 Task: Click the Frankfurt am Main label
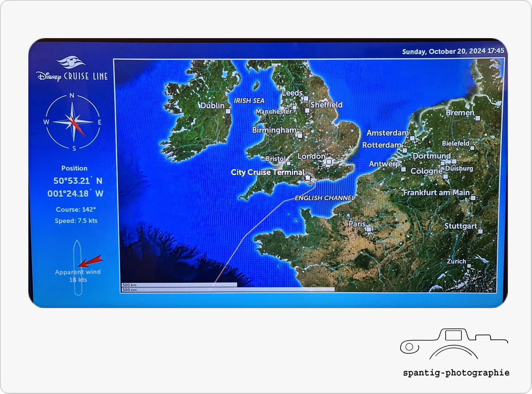click(436, 193)
